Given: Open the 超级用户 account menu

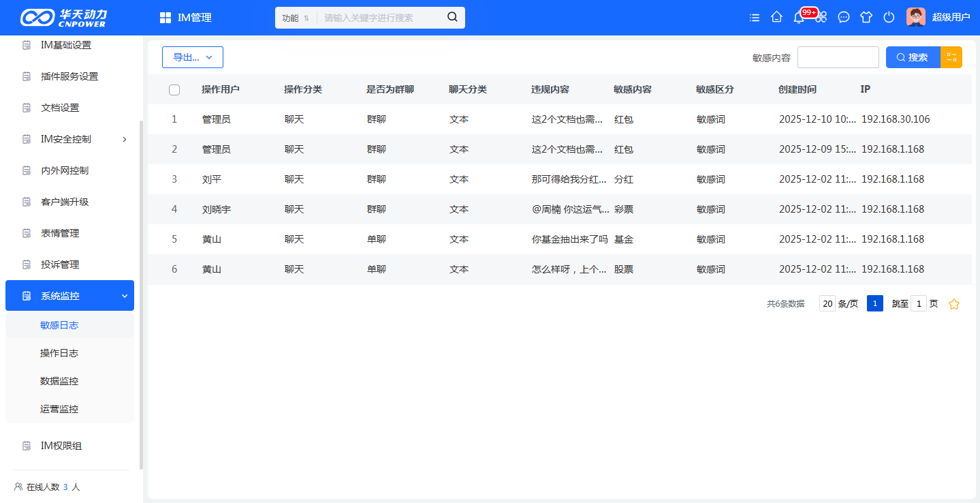Looking at the screenshot, I should 951,18.
